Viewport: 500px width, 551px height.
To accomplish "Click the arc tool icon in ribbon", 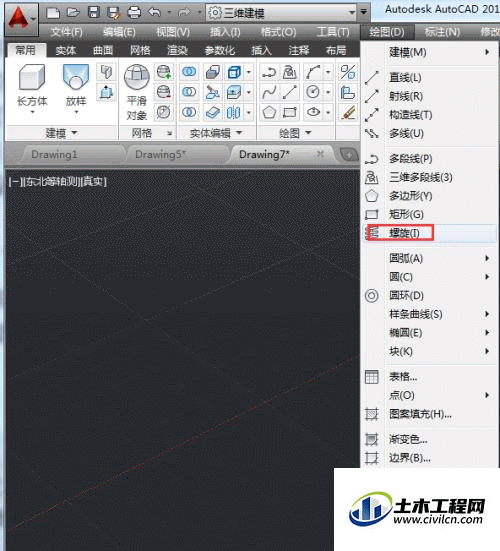I will click(312, 72).
